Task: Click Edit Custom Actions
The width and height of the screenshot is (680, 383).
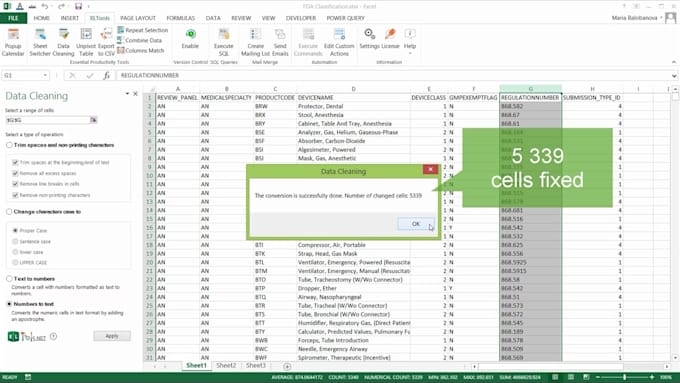Action: click(339, 42)
